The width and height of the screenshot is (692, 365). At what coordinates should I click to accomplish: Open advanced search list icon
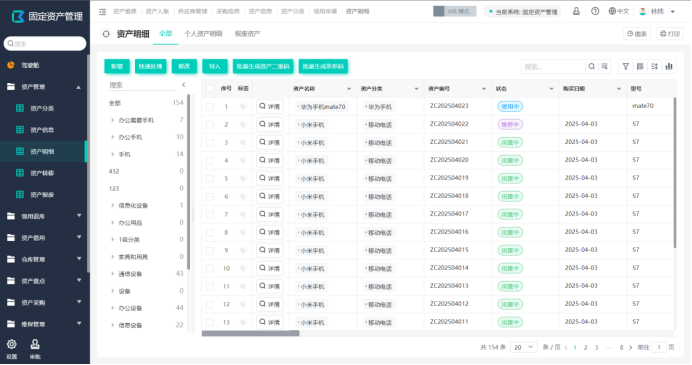click(604, 66)
